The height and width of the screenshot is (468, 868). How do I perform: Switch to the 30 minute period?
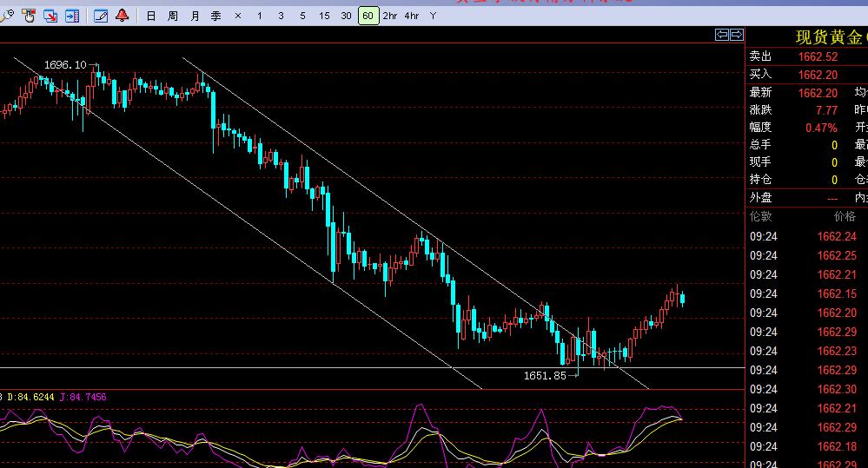pos(346,16)
